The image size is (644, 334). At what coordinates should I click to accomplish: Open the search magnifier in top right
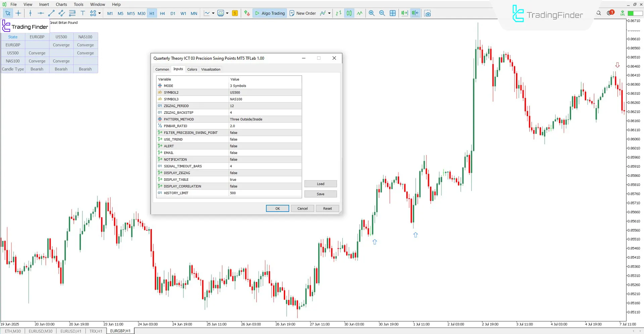599,13
